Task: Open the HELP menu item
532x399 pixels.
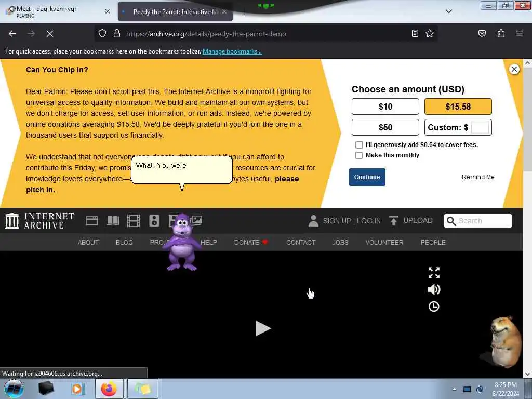Action: click(209, 242)
